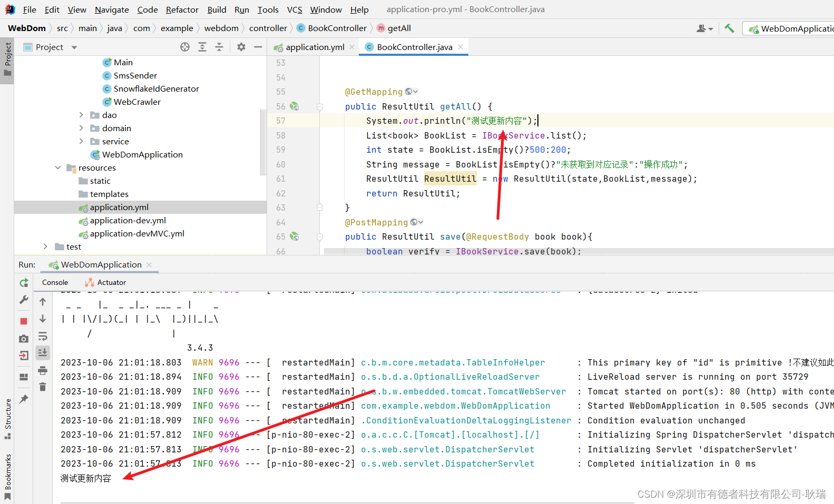The image size is (834, 504).
Task: Click the exit icon in Run sidebar
Action: click(x=24, y=355)
